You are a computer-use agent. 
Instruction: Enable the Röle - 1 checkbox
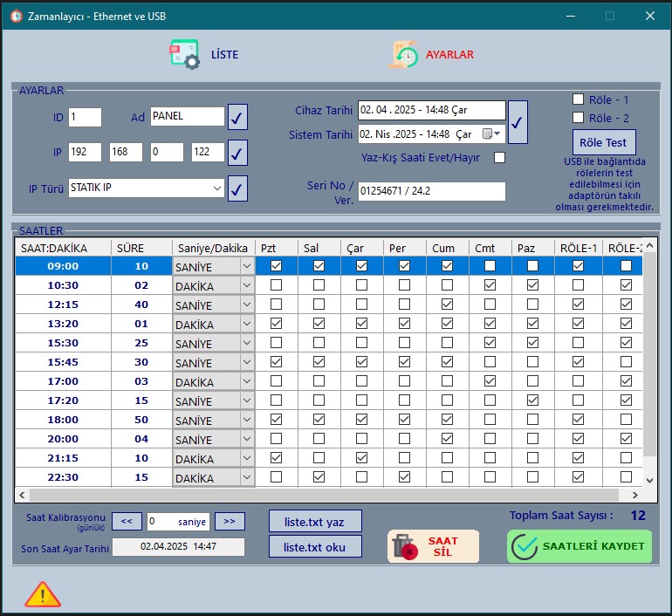point(578,99)
